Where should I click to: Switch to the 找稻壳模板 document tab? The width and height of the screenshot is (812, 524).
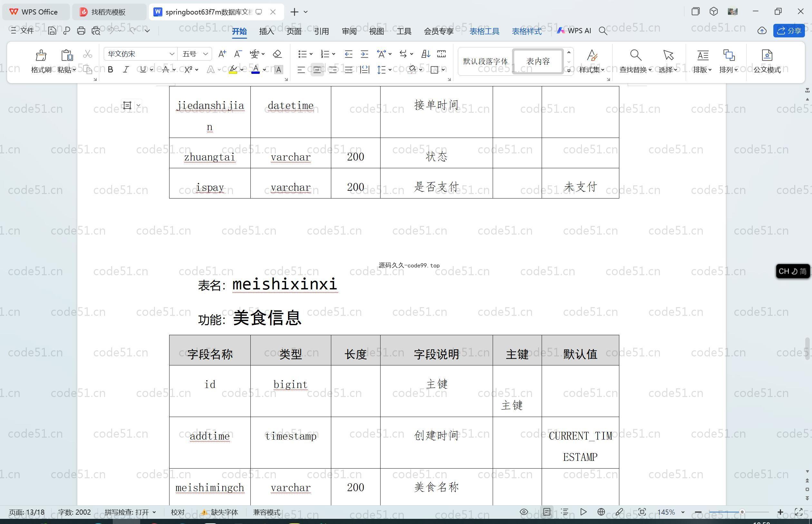(109, 12)
